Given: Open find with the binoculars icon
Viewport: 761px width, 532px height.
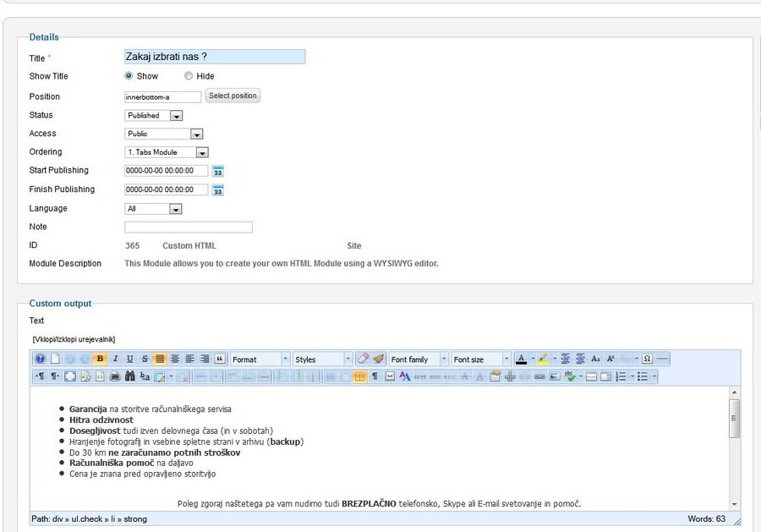Looking at the screenshot, I should [129, 376].
